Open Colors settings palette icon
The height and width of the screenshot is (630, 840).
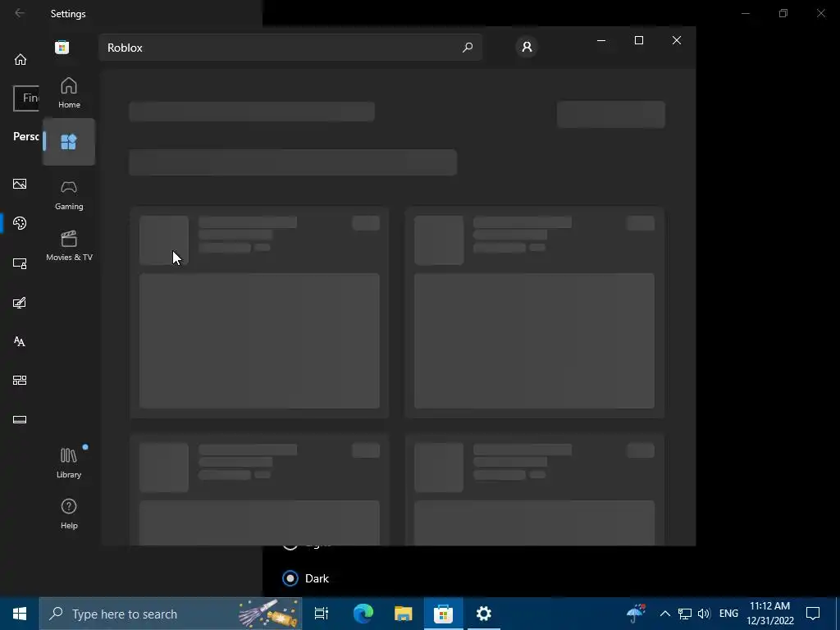click(x=20, y=223)
